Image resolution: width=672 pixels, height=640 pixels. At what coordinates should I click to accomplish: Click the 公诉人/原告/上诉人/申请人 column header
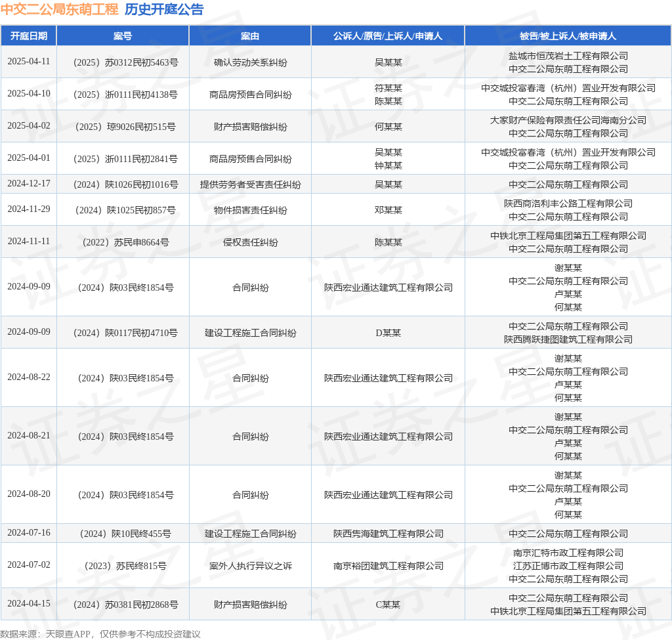tap(388, 36)
